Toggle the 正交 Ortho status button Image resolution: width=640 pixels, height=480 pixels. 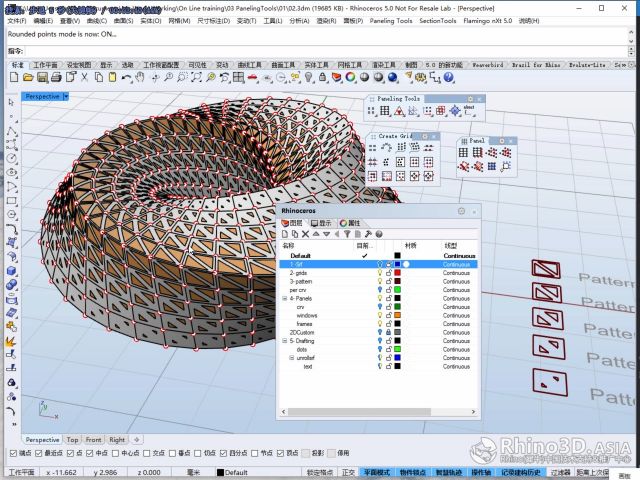pyautogui.click(x=348, y=472)
